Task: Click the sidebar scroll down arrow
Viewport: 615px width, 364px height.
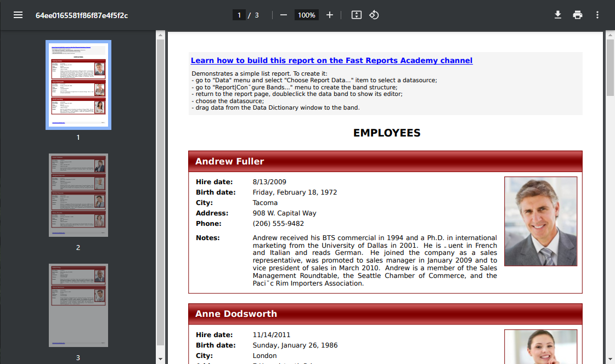Action: (160, 359)
